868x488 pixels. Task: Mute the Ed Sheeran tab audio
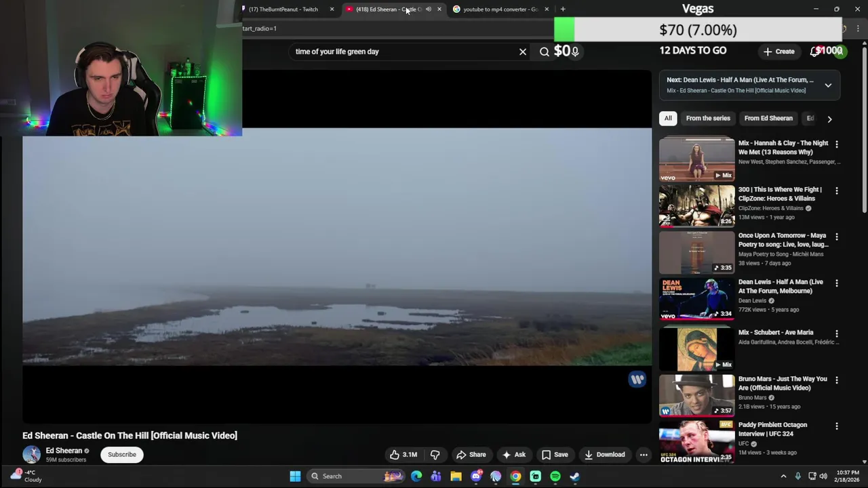(428, 9)
